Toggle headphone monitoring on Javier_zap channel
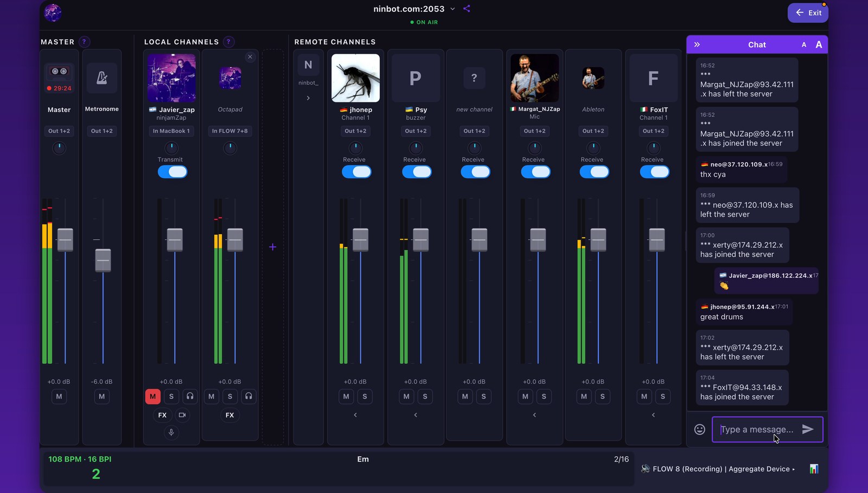 tap(190, 396)
